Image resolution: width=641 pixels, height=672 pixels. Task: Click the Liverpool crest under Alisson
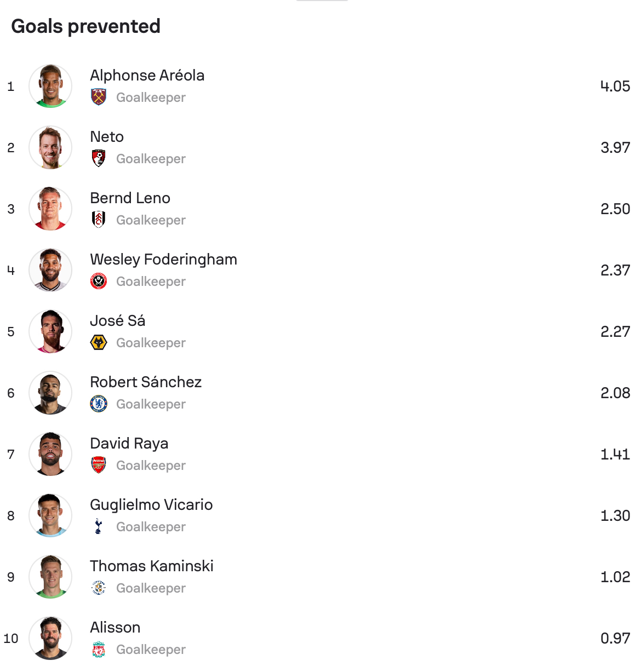click(99, 649)
